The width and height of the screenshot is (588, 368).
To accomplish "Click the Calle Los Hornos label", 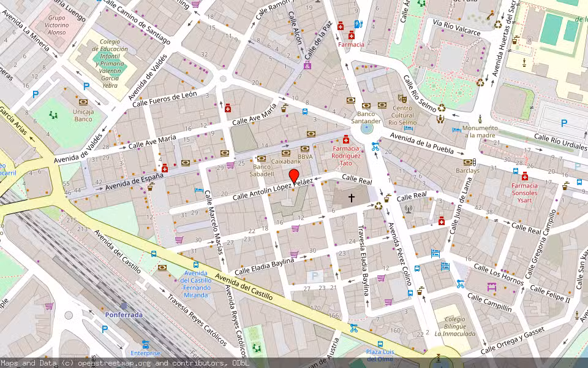I will coord(499,275).
